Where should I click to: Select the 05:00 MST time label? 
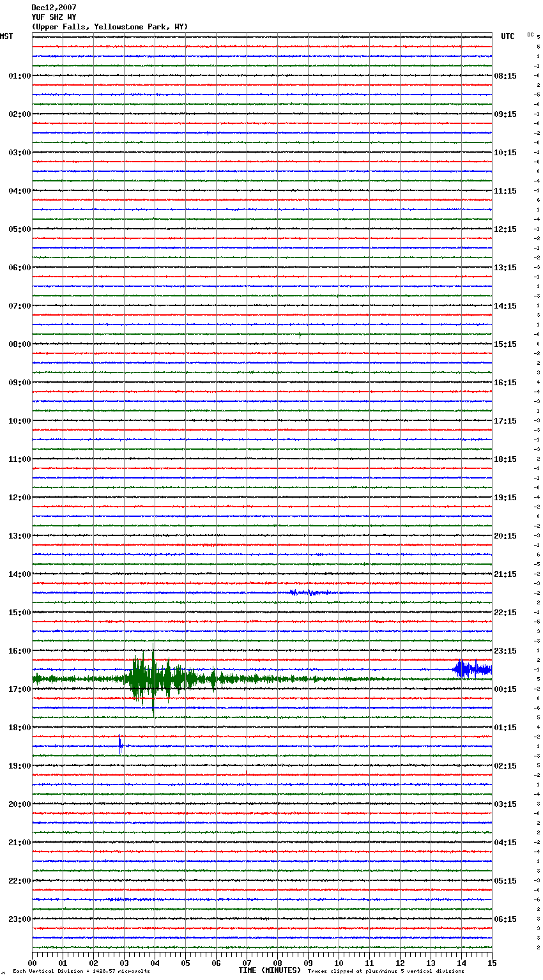[19, 229]
